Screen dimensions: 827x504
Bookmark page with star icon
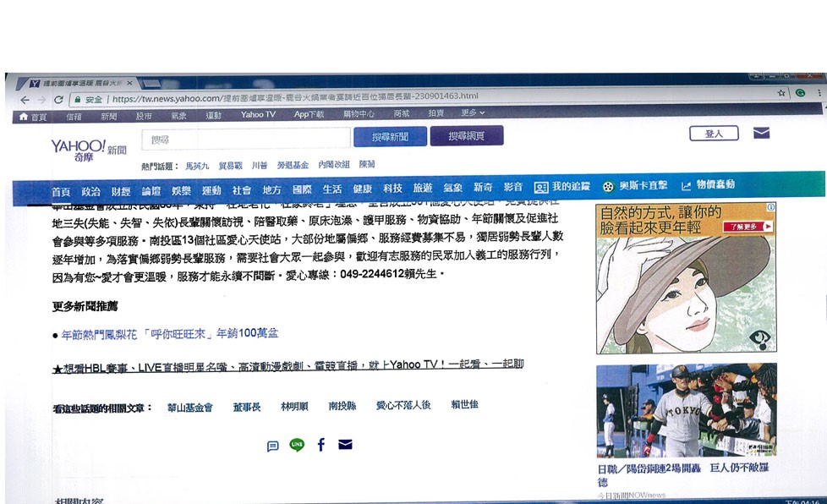(781, 93)
